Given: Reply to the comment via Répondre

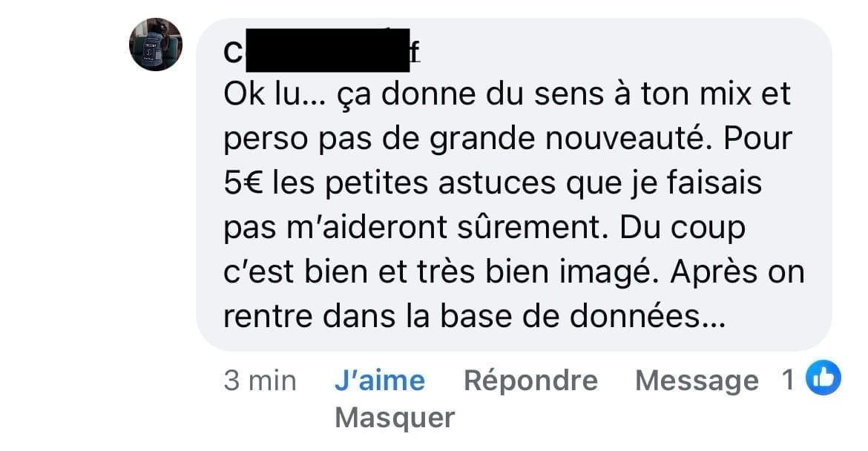Looking at the screenshot, I should (x=530, y=381).
